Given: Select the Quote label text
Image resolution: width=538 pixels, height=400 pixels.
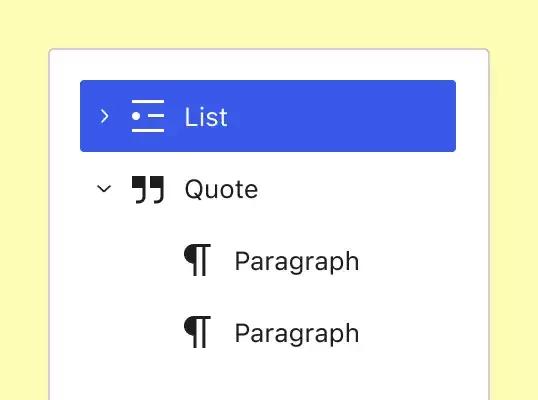Looking at the screenshot, I should coord(221,189).
